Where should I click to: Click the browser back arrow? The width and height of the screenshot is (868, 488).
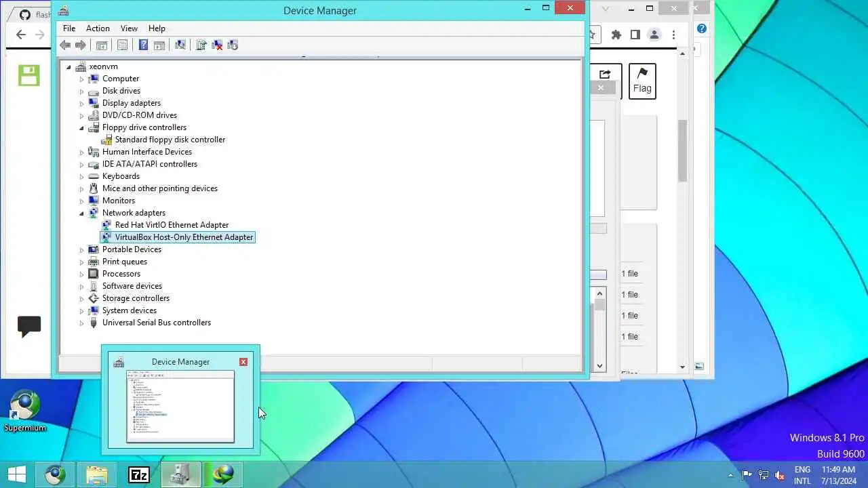tap(21, 35)
